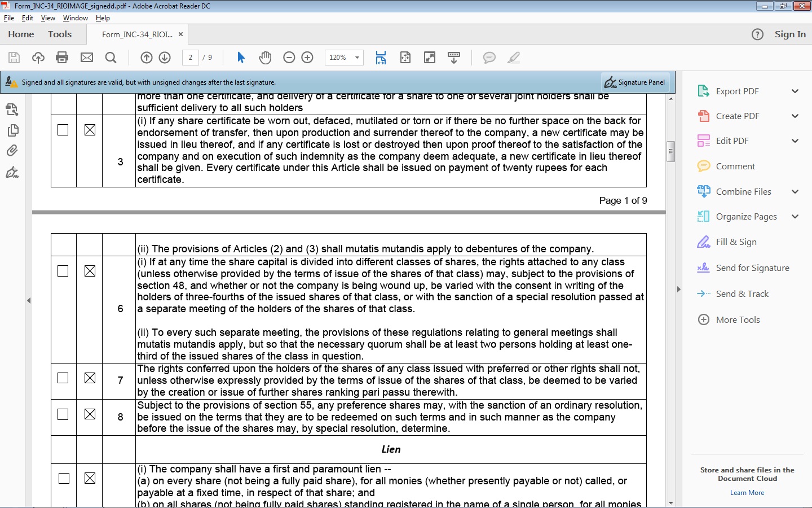Switch to full screen Read Mode
The height and width of the screenshot is (508, 812).
pyautogui.click(x=430, y=58)
